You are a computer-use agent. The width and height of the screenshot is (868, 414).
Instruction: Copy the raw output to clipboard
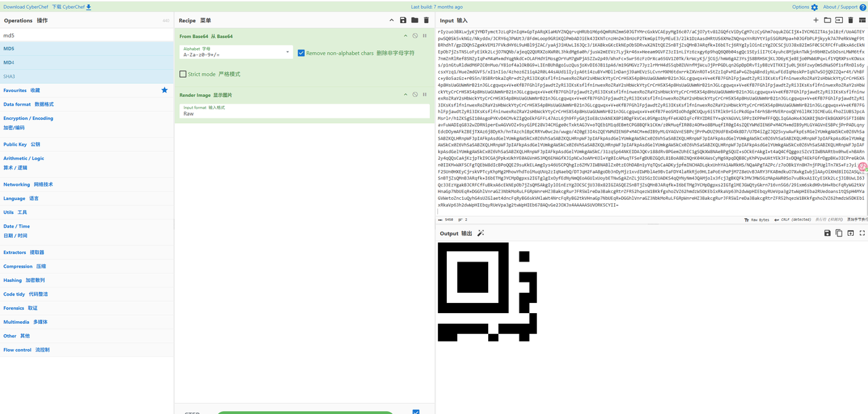[839, 233]
